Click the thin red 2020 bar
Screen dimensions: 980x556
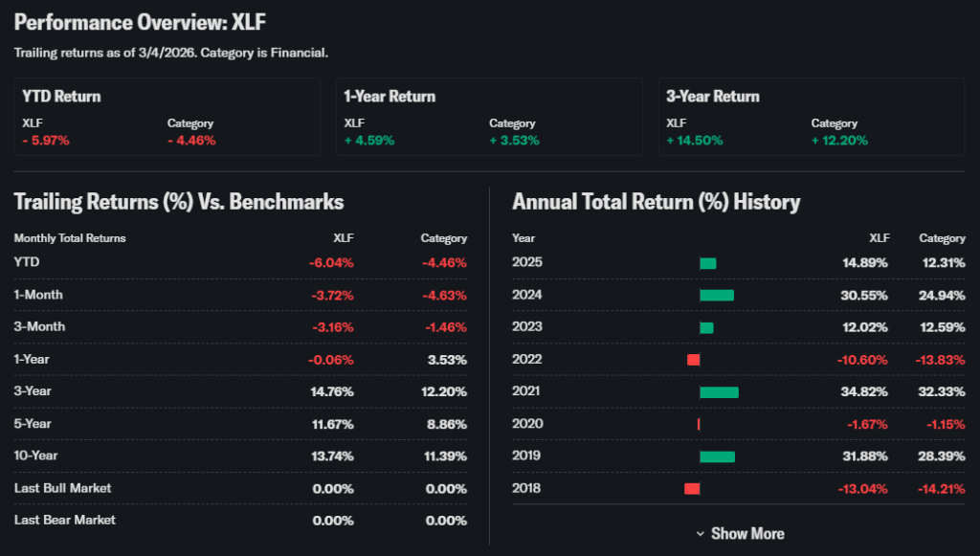point(699,424)
